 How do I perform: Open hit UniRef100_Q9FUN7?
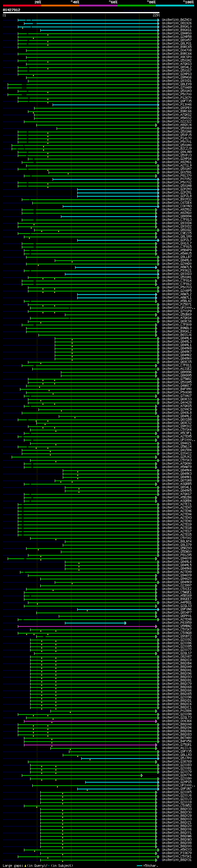pyautogui.click(x=176, y=789)
